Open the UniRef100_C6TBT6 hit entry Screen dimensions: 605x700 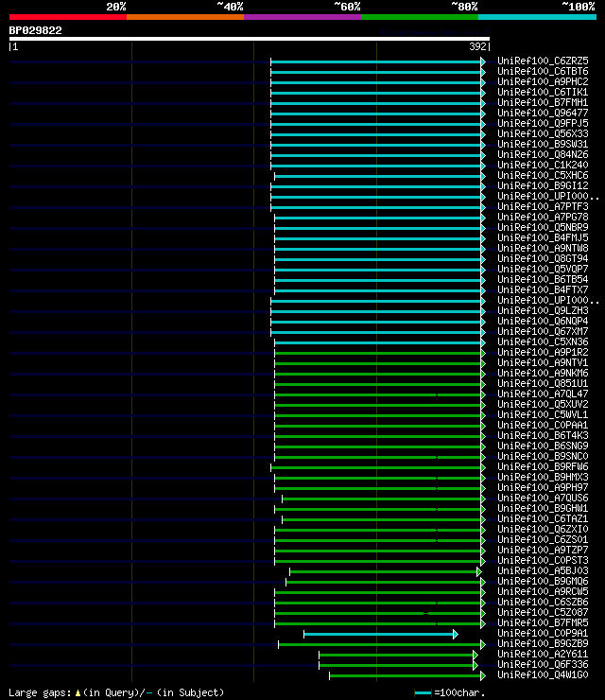[x=543, y=72]
